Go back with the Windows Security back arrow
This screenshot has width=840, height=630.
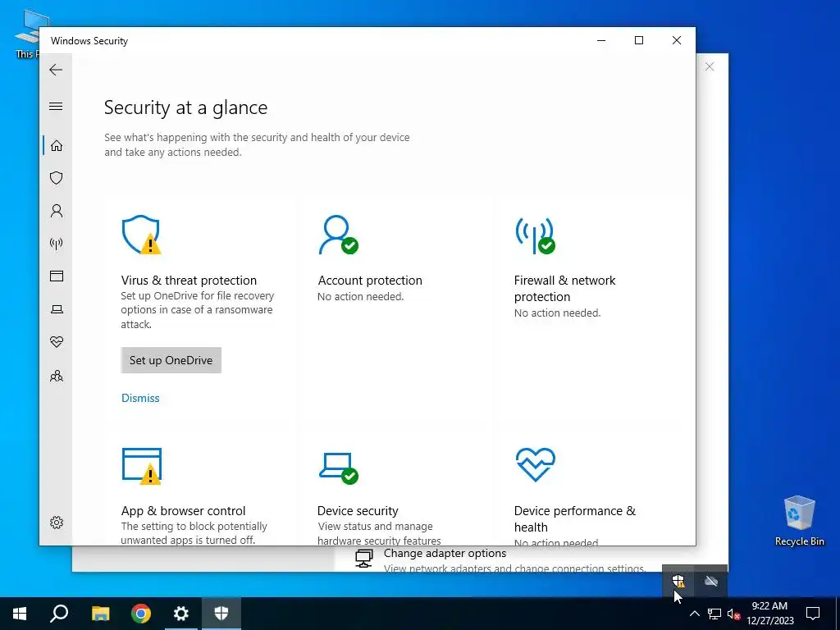(56, 70)
